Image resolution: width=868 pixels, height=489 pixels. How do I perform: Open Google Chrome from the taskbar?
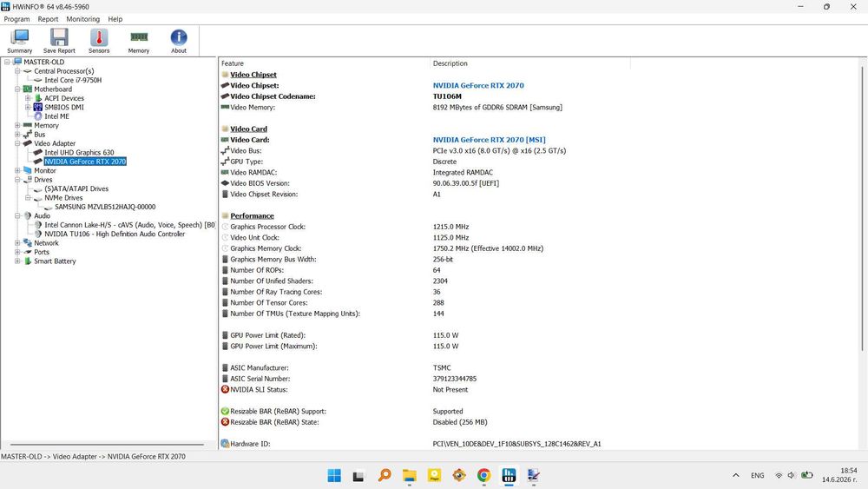[x=483, y=475]
